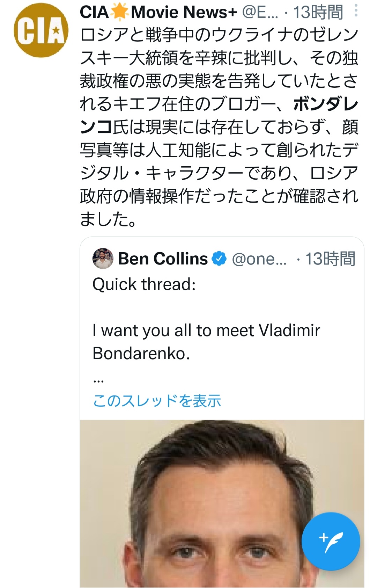Tap the blue verified badge
This screenshot has height=588, width=377.
point(219,259)
